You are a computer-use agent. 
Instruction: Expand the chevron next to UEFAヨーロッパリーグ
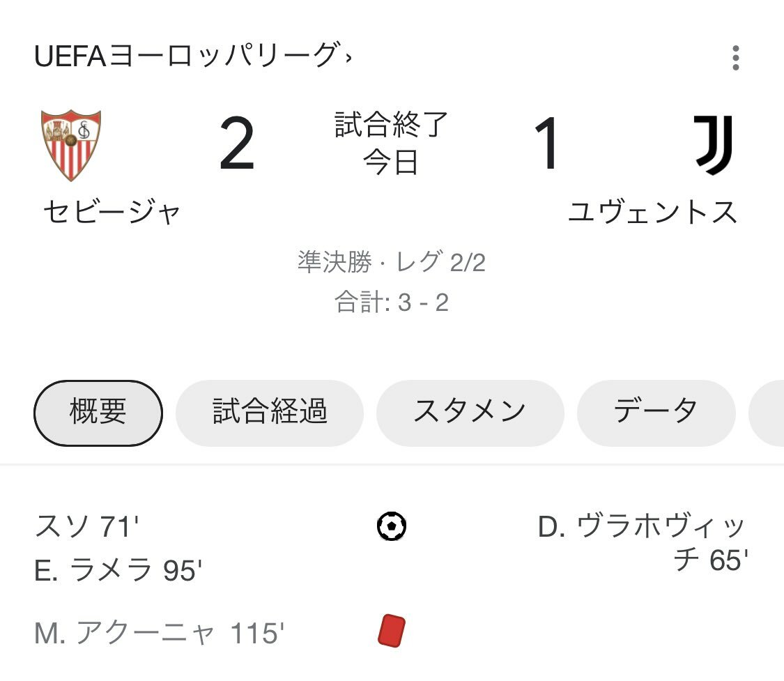(x=348, y=58)
